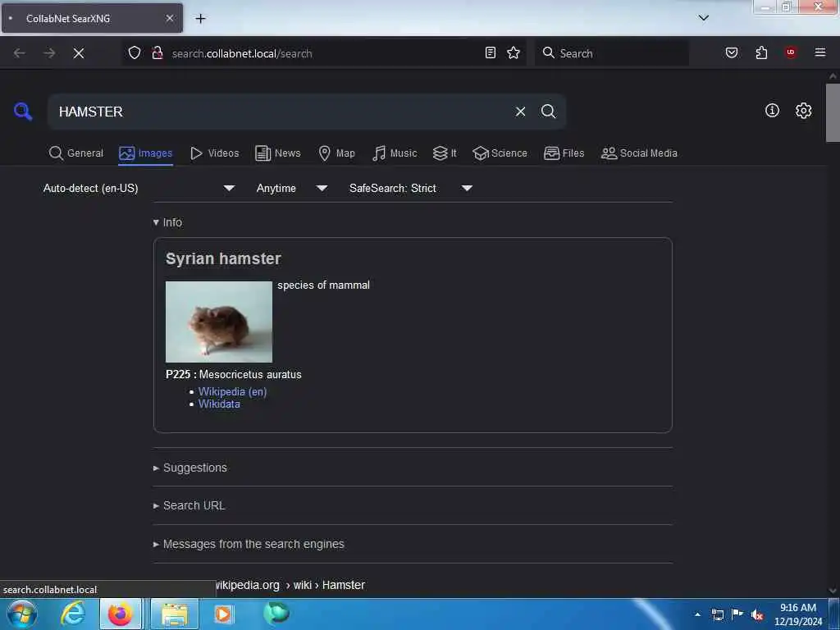Open SearXNG preferences gear icon
The height and width of the screenshot is (630, 840).
tap(803, 111)
